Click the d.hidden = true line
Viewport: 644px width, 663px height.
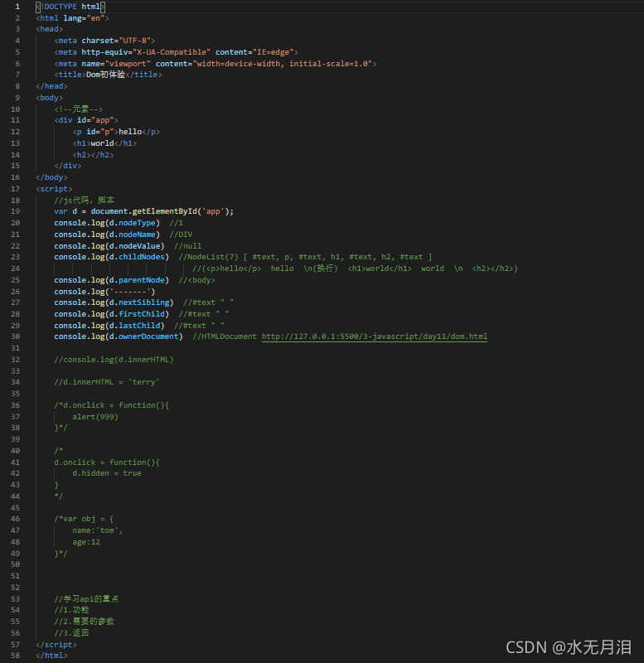(x=107, y=473)
